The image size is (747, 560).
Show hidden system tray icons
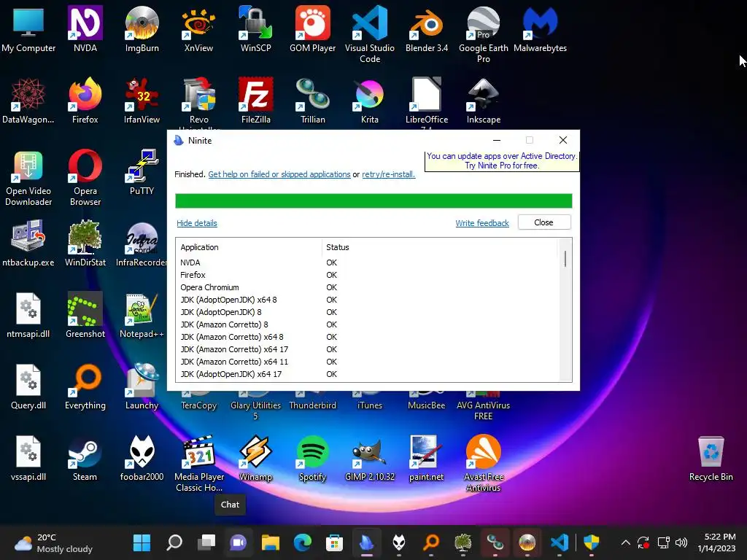(625, 542)
